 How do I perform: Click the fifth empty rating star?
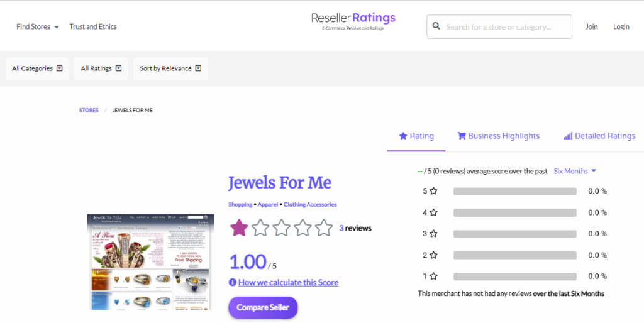coord(324,227)
